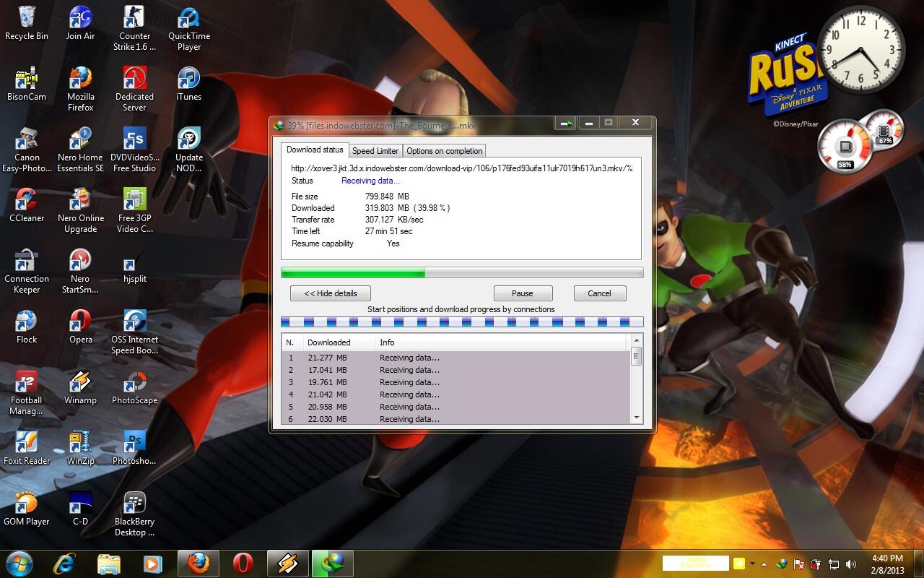Open Canon Easy-Photo shortcut
The image size is (924, 578).
(27, 150)
